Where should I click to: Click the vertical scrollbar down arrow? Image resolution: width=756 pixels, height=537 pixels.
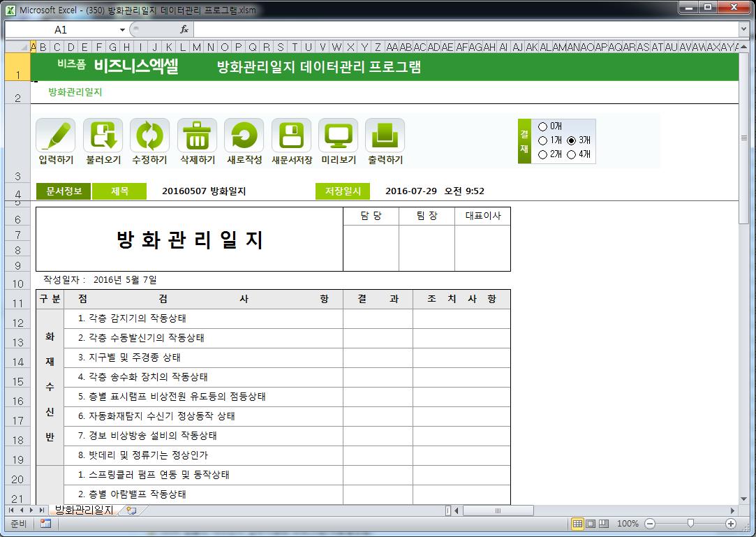[744, 499]
